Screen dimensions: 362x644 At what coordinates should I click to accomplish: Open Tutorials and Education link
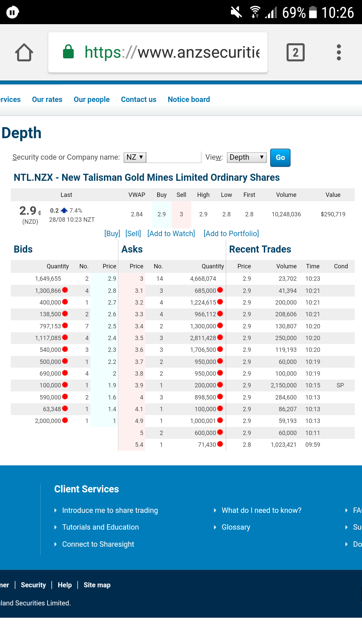point(101,527)
